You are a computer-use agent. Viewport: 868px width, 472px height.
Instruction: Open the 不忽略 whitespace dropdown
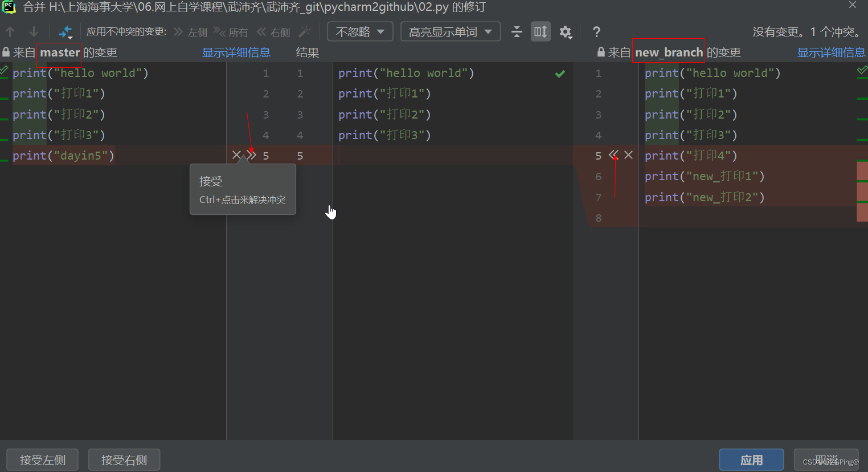(360, 32)
